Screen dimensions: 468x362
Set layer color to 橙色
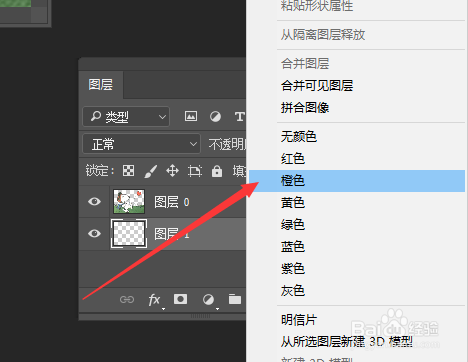(x=357, y=181)
